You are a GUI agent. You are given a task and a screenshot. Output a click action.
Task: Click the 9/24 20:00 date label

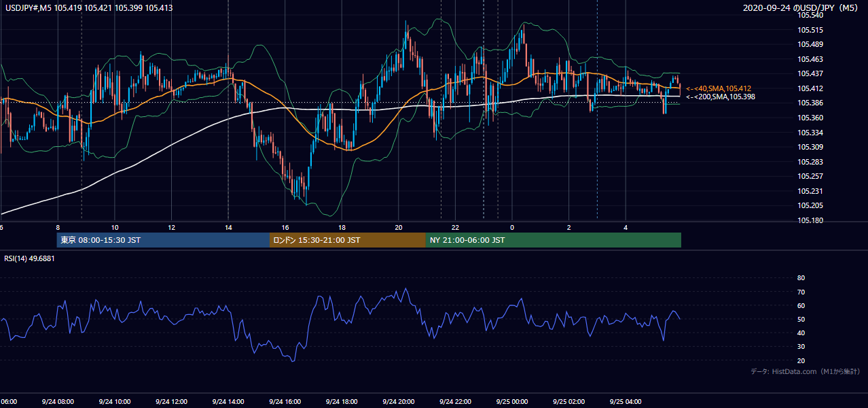point(399,402)
